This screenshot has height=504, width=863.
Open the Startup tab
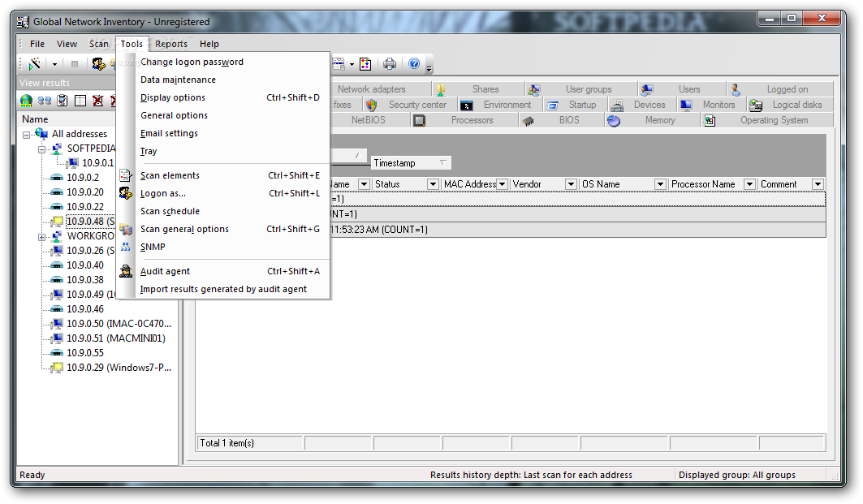(x=576, y=105)
